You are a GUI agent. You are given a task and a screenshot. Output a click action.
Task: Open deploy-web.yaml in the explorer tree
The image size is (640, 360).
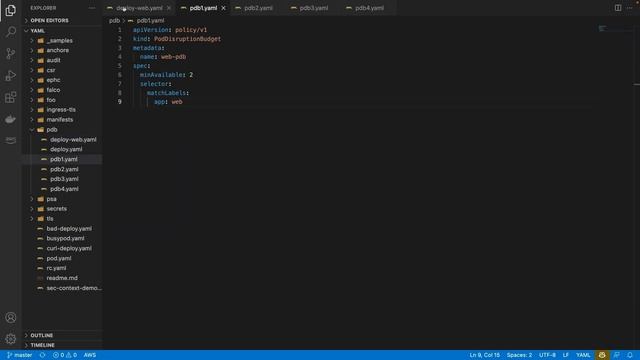(x=73, y=140)
